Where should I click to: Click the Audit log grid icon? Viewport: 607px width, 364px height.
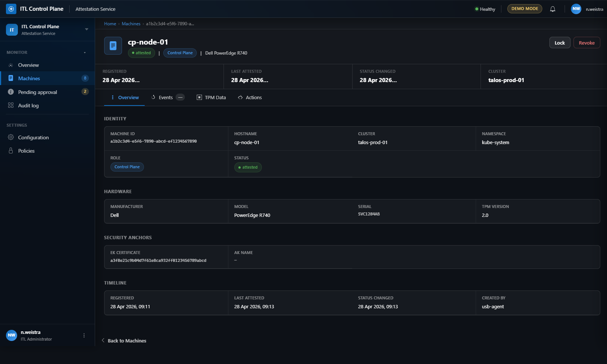[x=11, y=105]
